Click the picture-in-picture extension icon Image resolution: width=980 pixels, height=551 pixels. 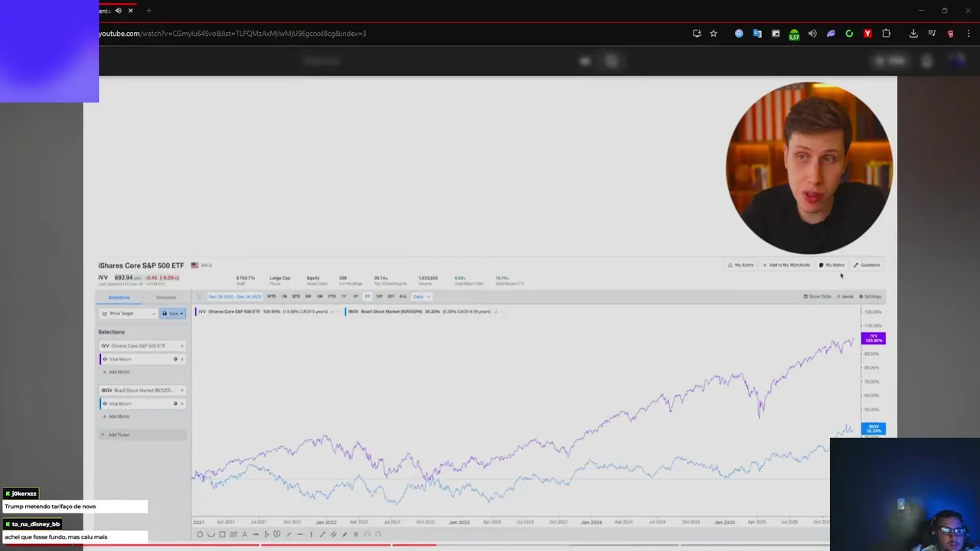776,34
